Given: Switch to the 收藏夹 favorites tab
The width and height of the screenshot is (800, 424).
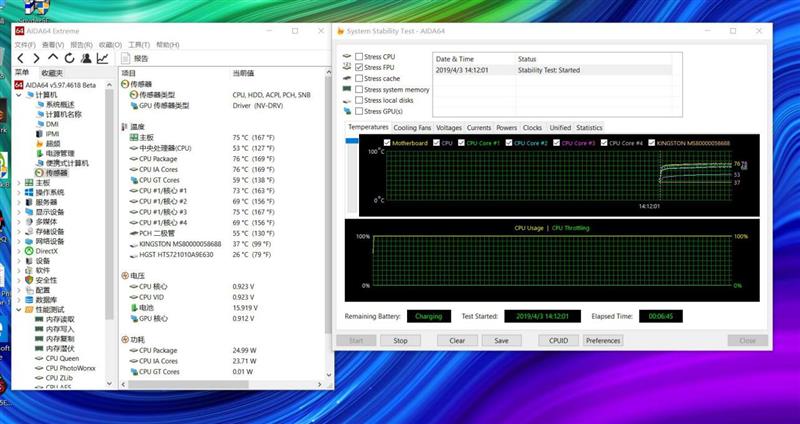Looking at the screenshot, I should tap(52, 73).
